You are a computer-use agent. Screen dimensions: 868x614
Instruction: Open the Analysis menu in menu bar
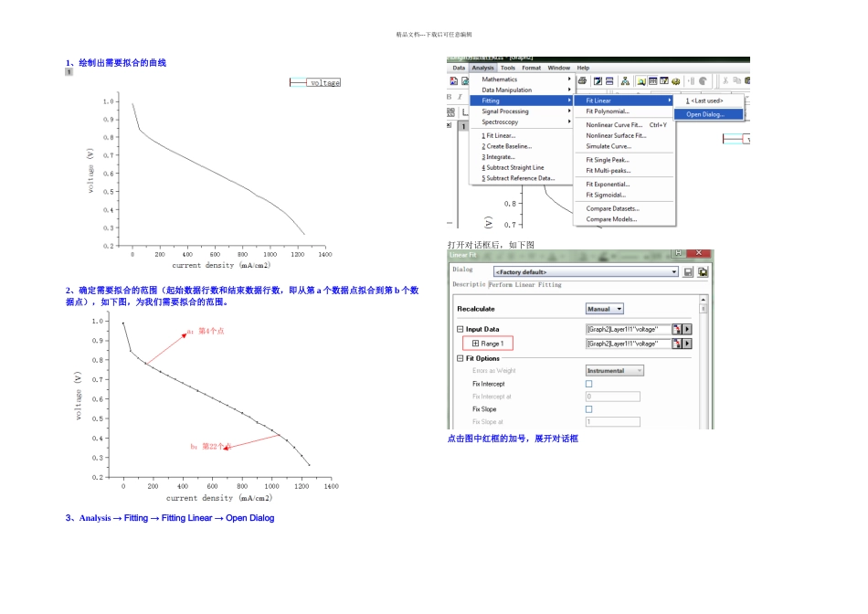482,68
